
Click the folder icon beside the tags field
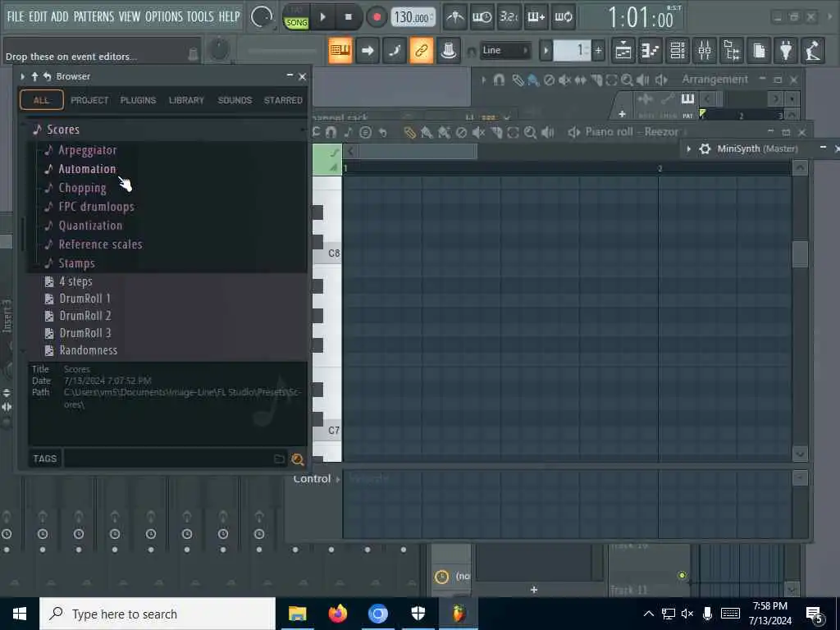pyautogui.click(x=279, y=459)
